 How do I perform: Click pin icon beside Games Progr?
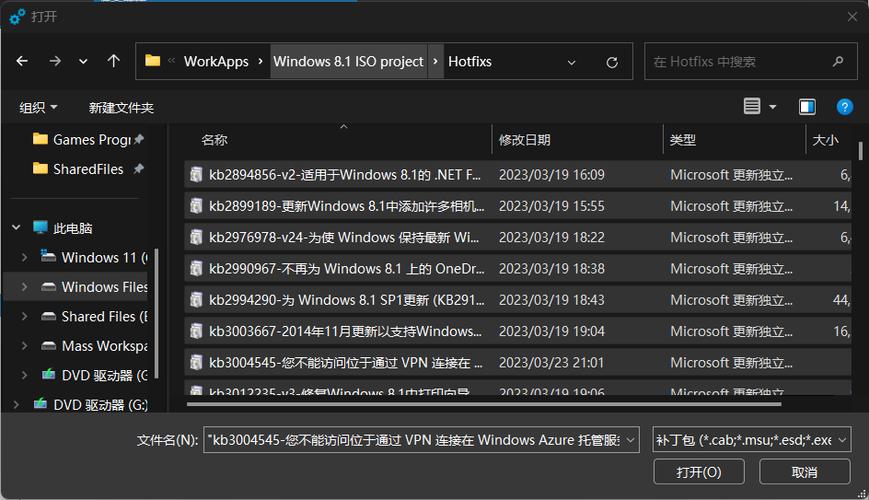[139, 139]
